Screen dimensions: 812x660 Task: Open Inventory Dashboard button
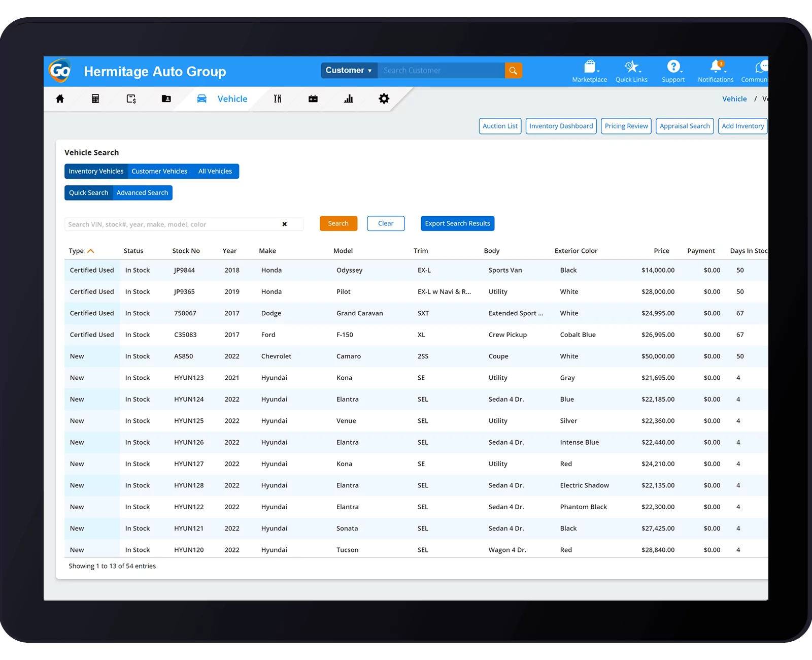pos(561,126)
